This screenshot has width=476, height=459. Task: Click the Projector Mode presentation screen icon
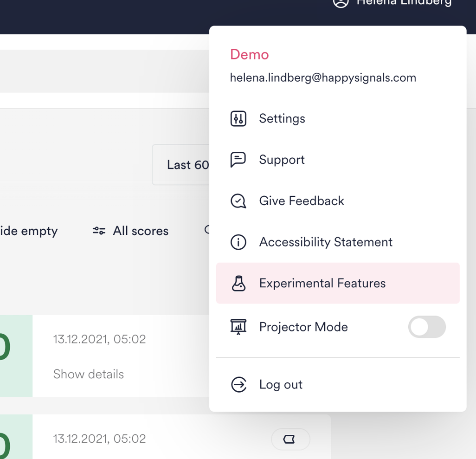[x=238, y=327]
